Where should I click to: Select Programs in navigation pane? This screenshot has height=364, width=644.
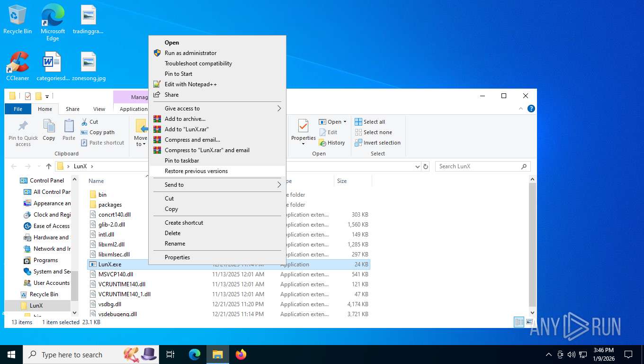click(45, 260)
